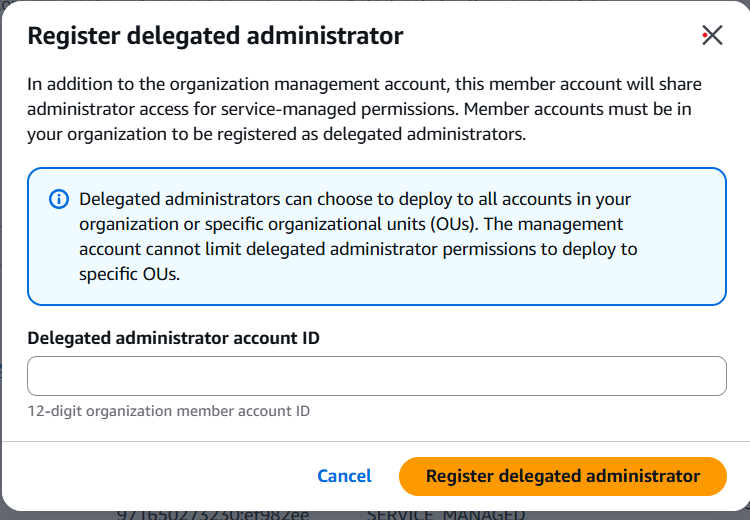The width and height of the screenshot is (750, 520).
Task: Click the info circle icon in the blue notice
Action: [59, 199]
